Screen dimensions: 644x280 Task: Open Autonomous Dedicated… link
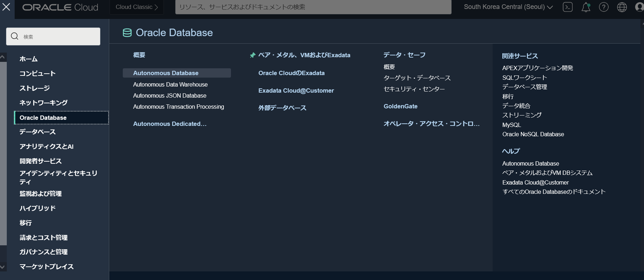coord(170,124)
